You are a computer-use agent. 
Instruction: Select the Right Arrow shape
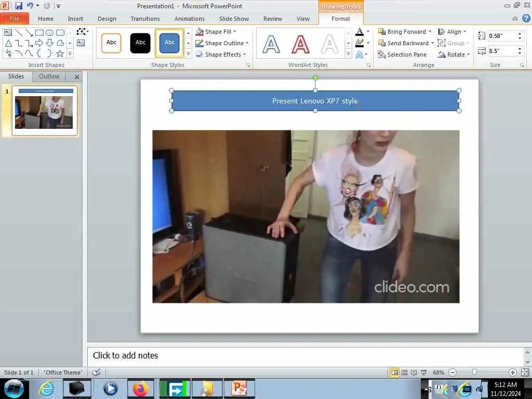click(x=39, y=43)
